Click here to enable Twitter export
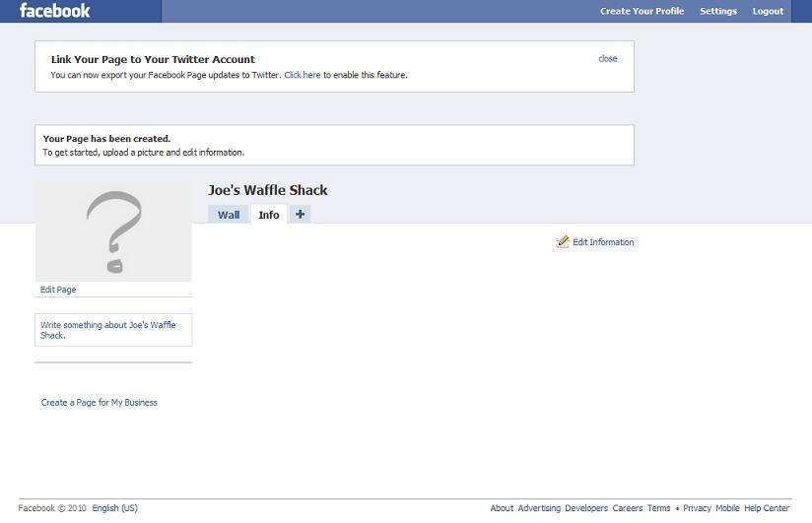812x523 pixels. pos(303,75)
